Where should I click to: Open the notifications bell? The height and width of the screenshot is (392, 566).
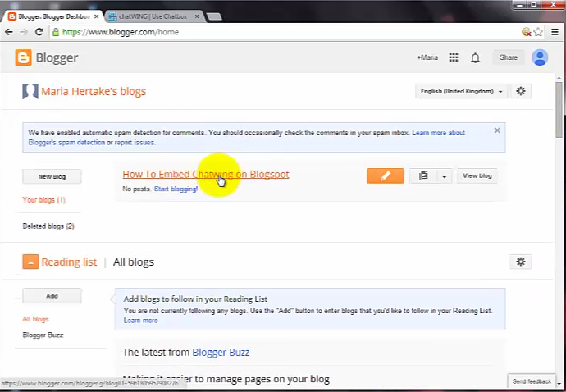click(476, 57)
